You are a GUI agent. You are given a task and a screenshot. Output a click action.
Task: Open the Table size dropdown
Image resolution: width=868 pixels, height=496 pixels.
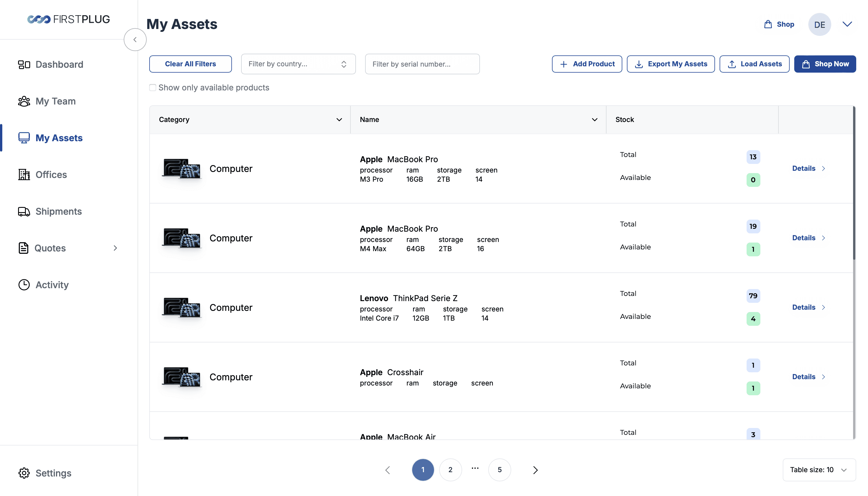click(x=819, y=470)
